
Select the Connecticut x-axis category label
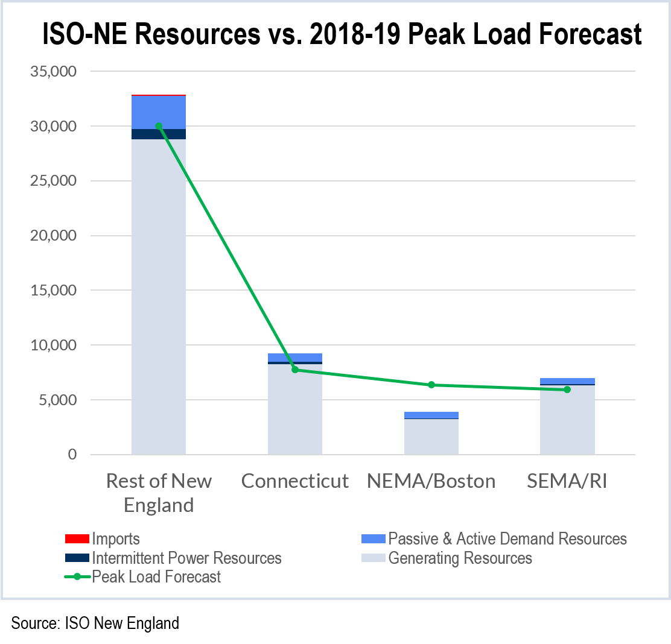(x=295, y=481)
